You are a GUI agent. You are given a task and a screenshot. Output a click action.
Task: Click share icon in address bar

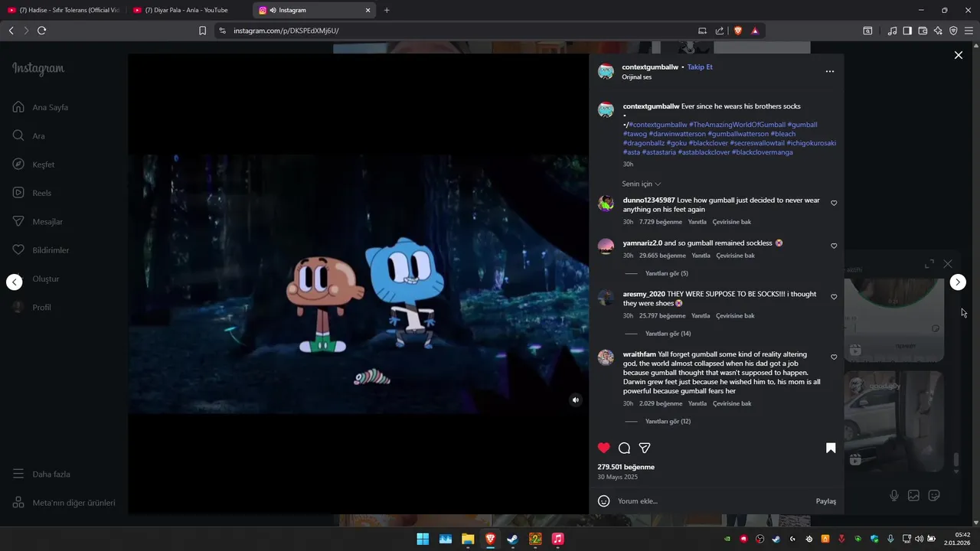(720, 31)
